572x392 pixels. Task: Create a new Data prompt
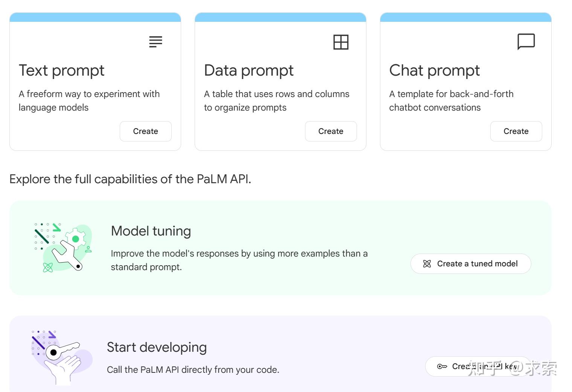click(x=331, y=131)
